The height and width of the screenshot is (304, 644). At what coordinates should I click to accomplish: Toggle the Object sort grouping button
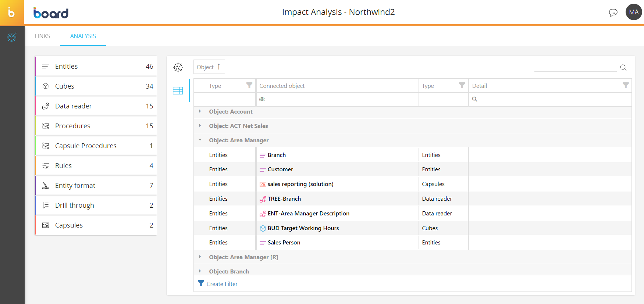click(x=209, y=67)
